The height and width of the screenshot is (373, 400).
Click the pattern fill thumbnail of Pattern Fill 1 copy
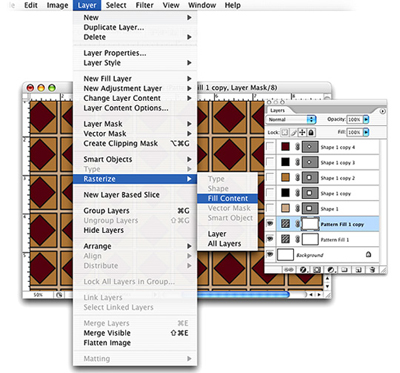pos(285,224)
